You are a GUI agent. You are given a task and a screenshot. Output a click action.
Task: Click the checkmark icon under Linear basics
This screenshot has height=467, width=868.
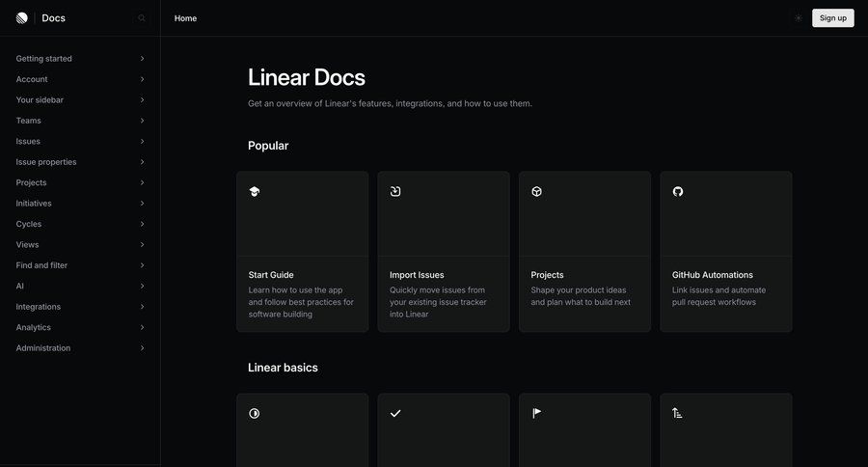click(395, 413)
